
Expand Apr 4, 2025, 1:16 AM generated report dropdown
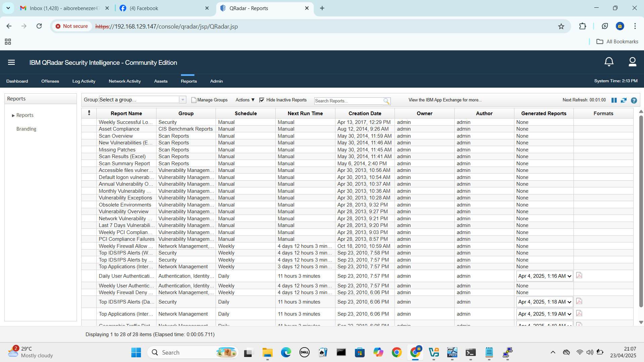[x=544, y=276]
